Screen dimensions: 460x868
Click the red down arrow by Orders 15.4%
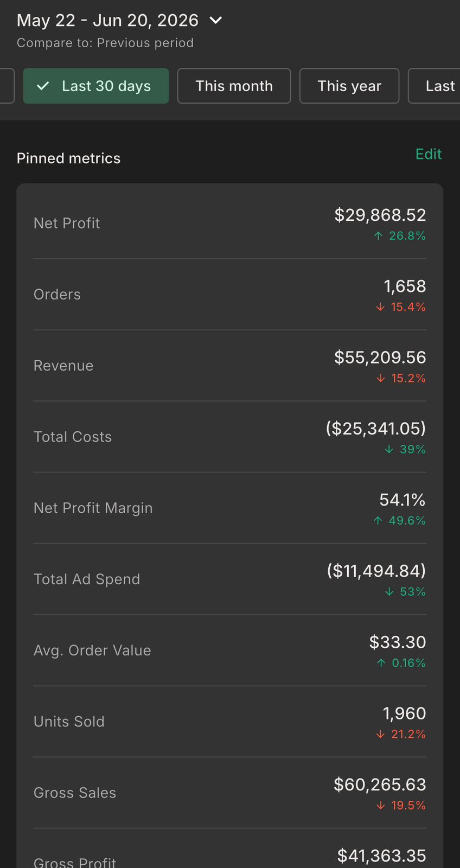pos(380,307)
